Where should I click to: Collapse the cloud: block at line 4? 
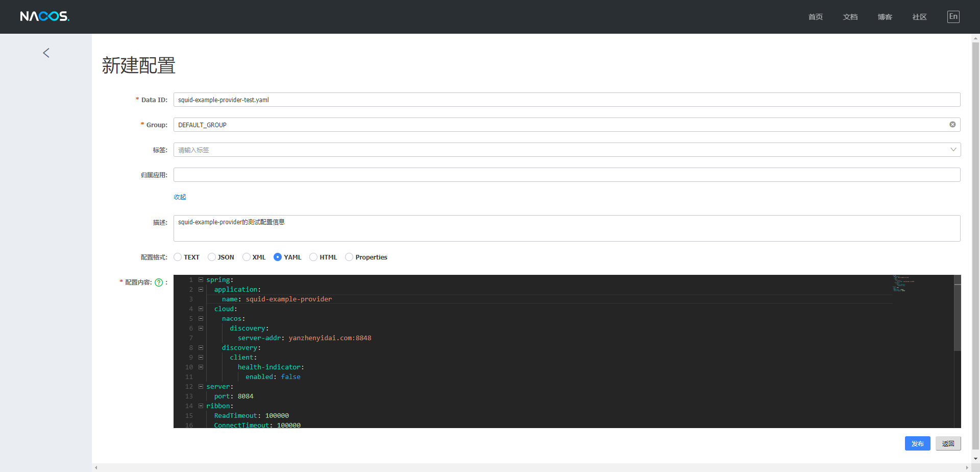201,309
